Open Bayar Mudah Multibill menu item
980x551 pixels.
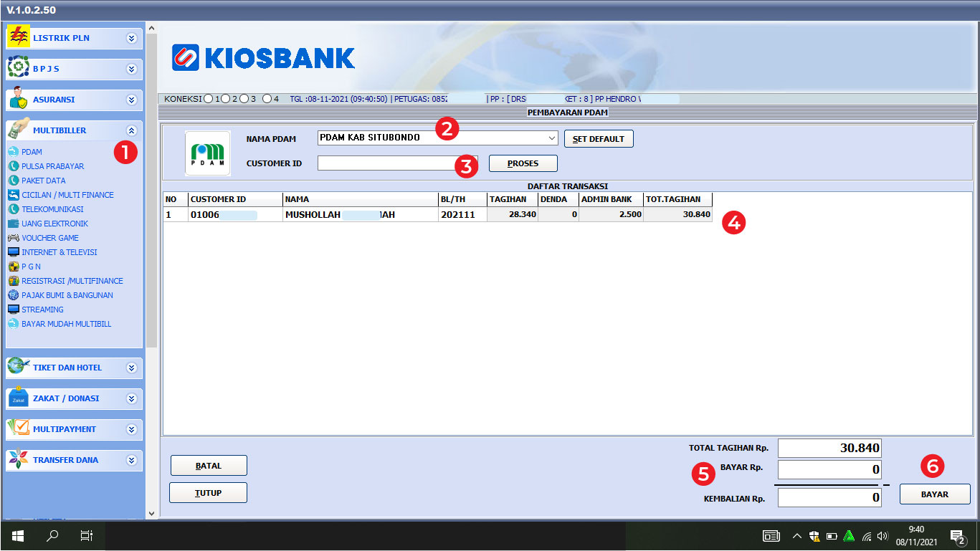tap(66, 324)
